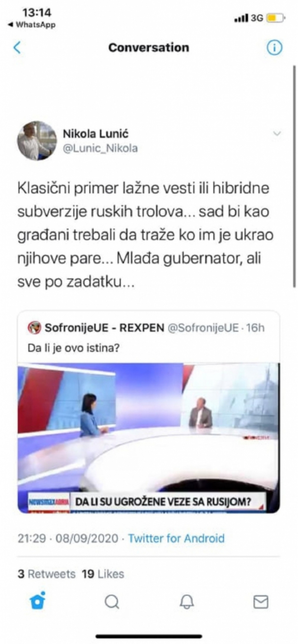Open the Twitter for Android link
This screenshot has height=644, width=298.
pyautogui.click(x=176, y=538)
